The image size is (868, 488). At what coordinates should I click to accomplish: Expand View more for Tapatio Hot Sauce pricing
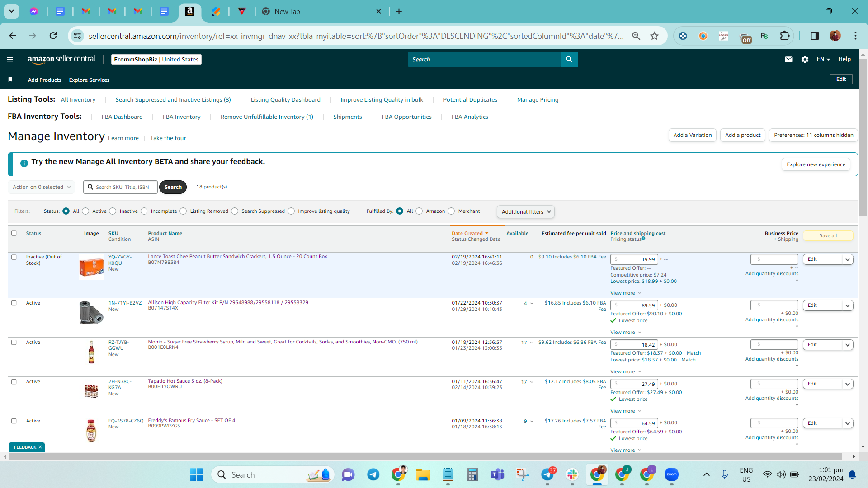pos(626,411)
